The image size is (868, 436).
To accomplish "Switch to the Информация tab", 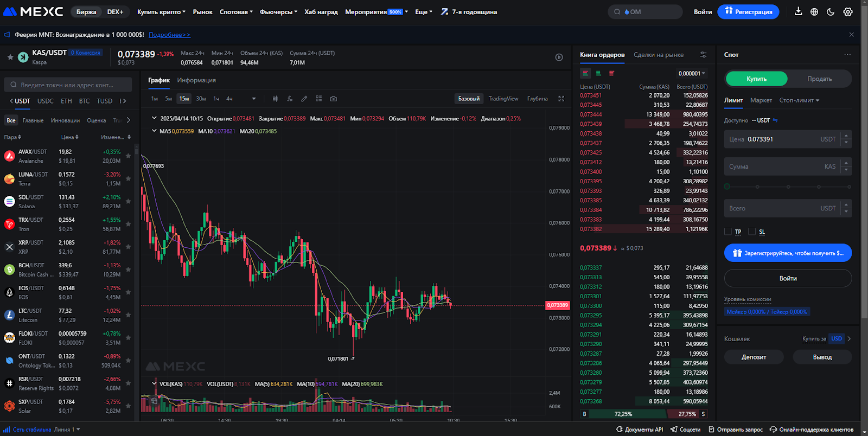I will pyautogui.click(x=196, y=80).
